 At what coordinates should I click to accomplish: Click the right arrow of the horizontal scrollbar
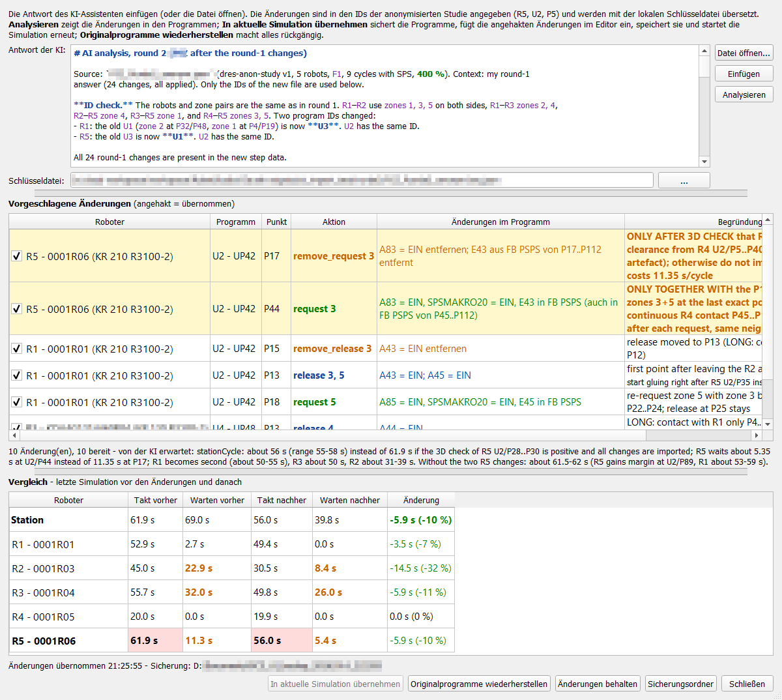[757, 435]
